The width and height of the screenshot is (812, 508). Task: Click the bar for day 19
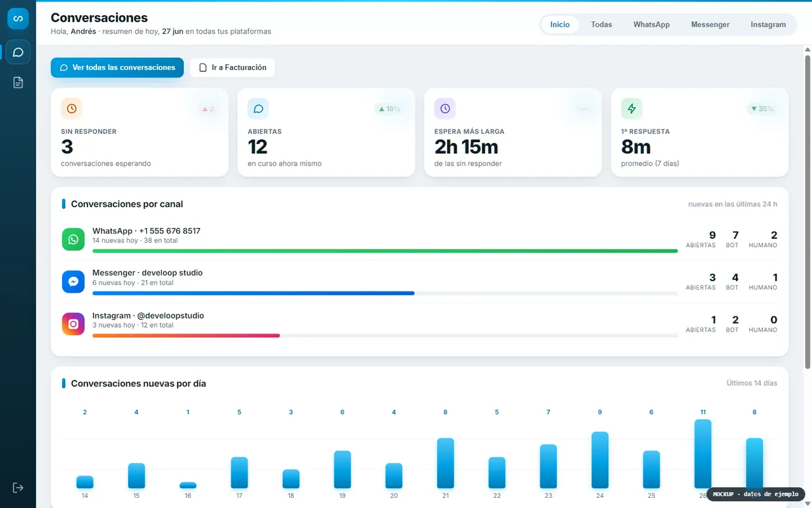click(343, 469)
